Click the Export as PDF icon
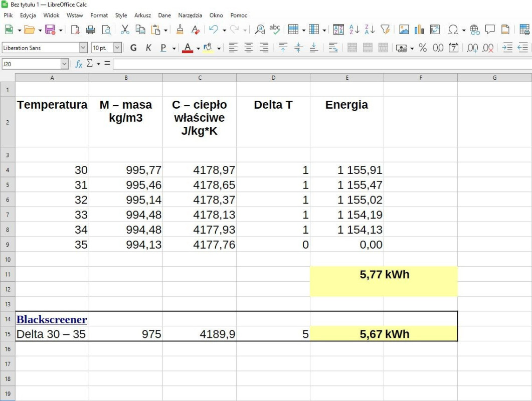The height and width of the screenshot is (401, 532). [x=75, y=30]
